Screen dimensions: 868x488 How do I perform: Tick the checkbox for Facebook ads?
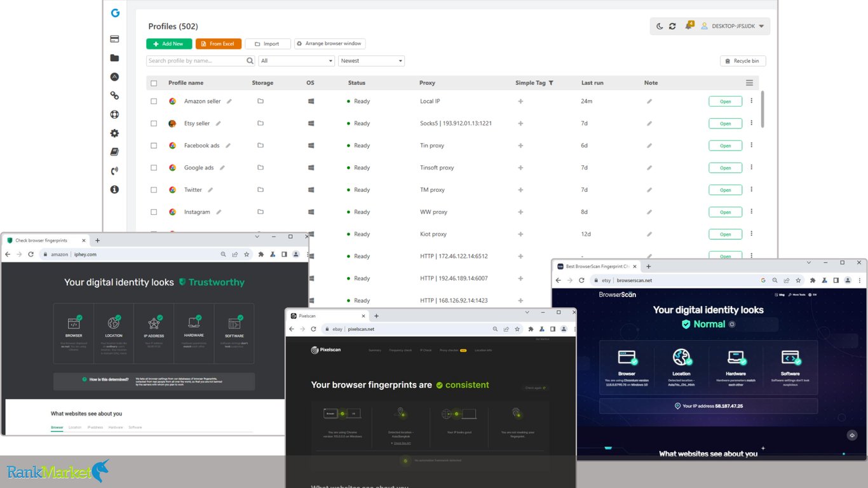point(154,146)
